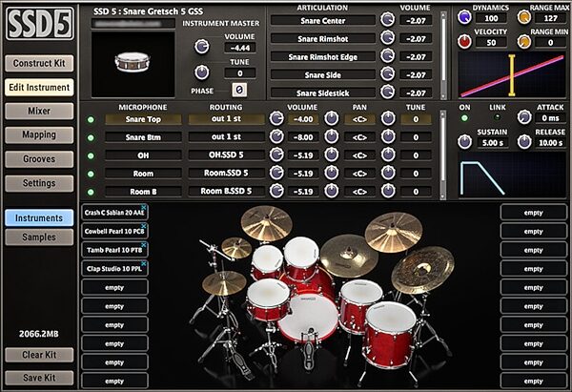Toggle the Phase invert button
This screenshot has height=392, width=572.
(x=239, y=90)
